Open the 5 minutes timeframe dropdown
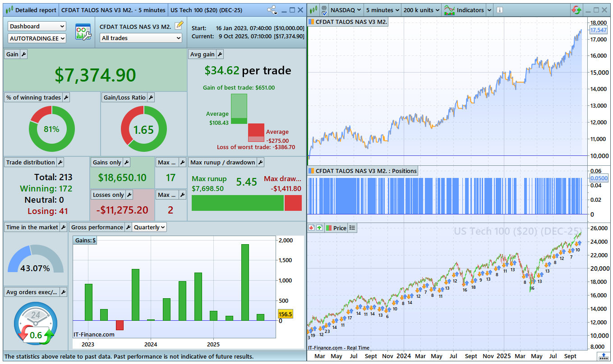This screenshot has height=364, width=613. (x=382, y=10)
